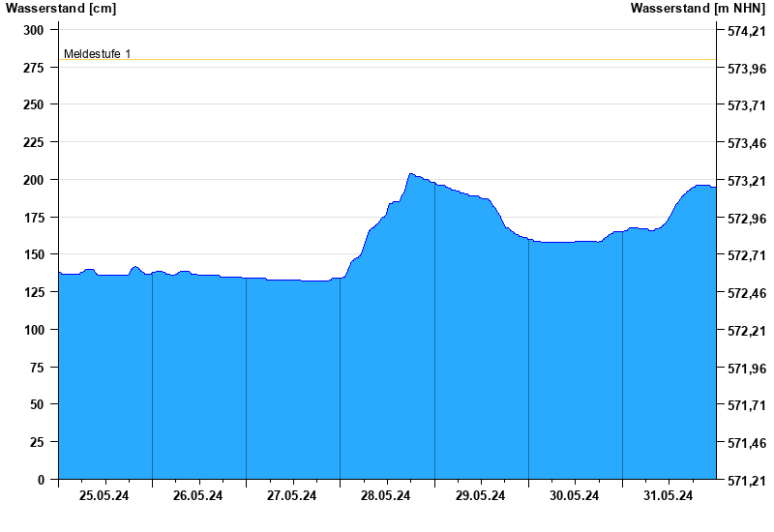
Task: Click the 225 cm axis value
Action: 34,142
